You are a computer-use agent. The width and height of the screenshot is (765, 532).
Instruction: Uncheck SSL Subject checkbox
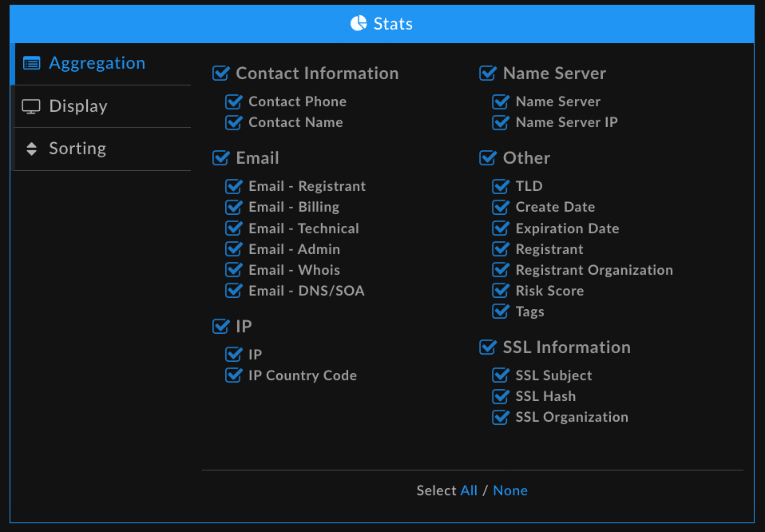(x=501, y=375)
